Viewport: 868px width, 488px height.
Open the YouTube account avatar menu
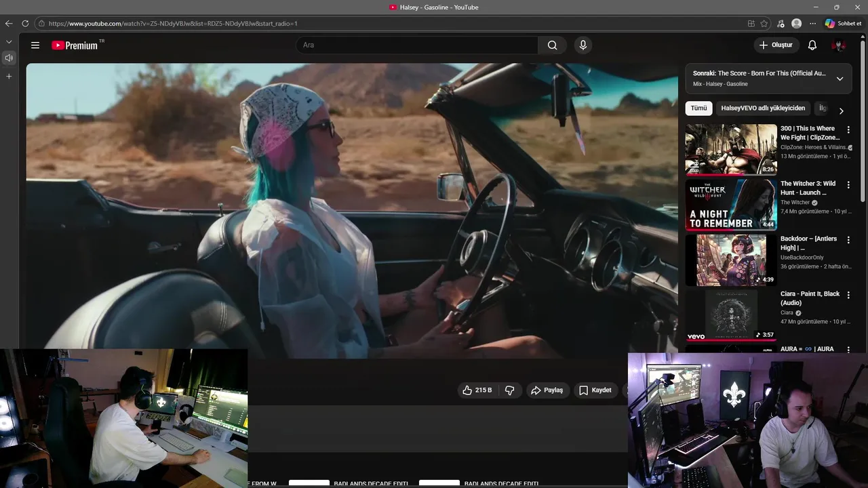pyautogui.click(x=839, y=45)
